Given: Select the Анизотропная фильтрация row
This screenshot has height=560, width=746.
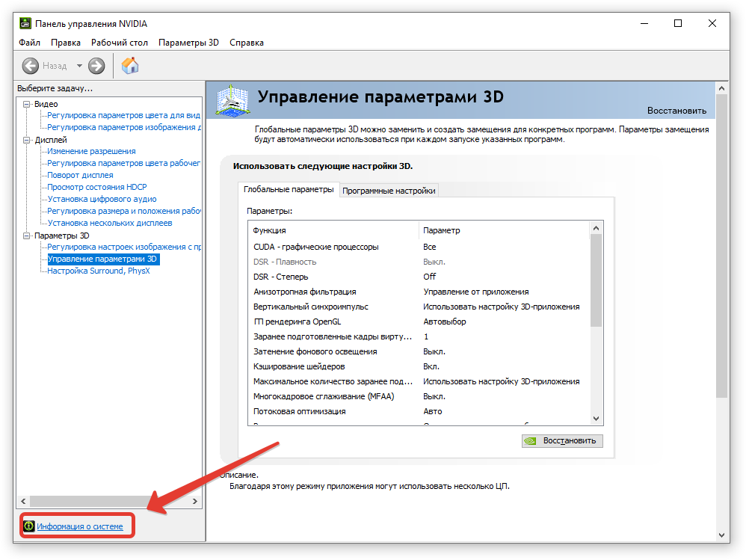Looking at the screenshot, I should tap(419, 292).
